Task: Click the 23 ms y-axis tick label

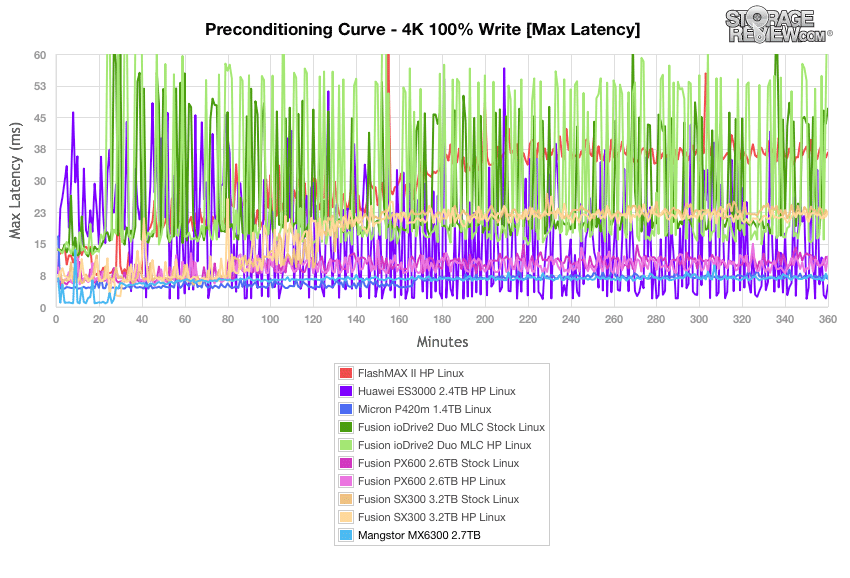Action: pyautogui.click(x=40, y=213)
